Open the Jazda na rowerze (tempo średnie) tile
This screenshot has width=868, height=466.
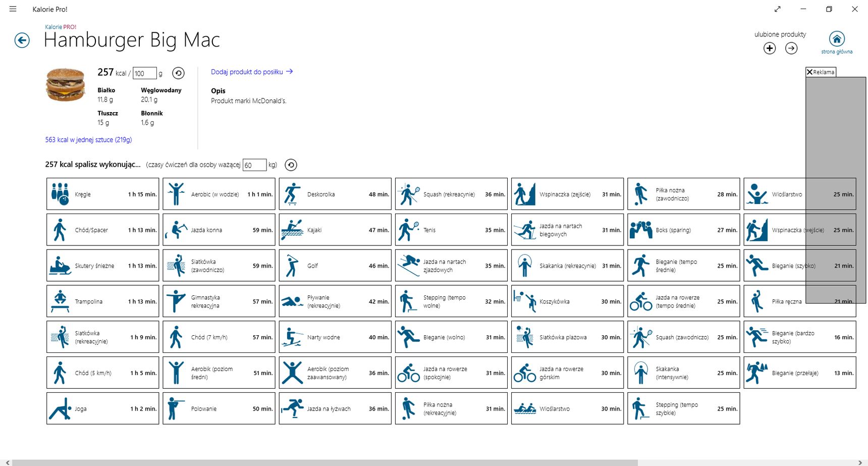[x=684, y=301]
